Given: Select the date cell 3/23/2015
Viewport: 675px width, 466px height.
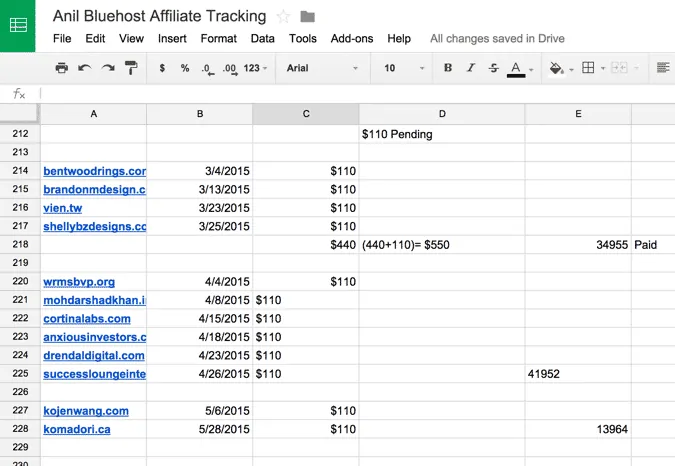Looking at the screenshot, I should tap(200, 208).
